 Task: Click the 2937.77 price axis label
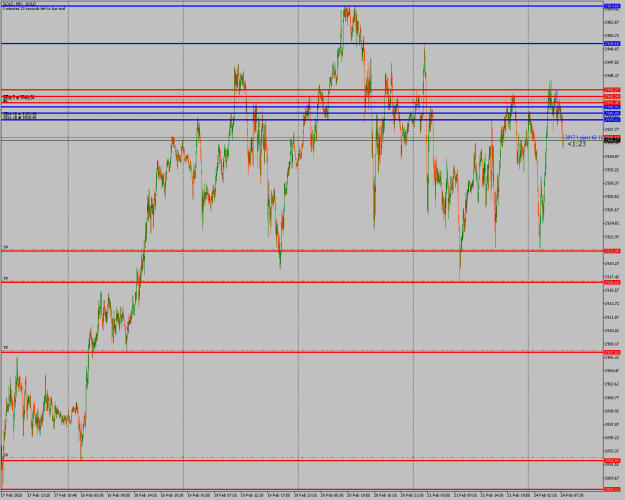[x=612, y=130]
